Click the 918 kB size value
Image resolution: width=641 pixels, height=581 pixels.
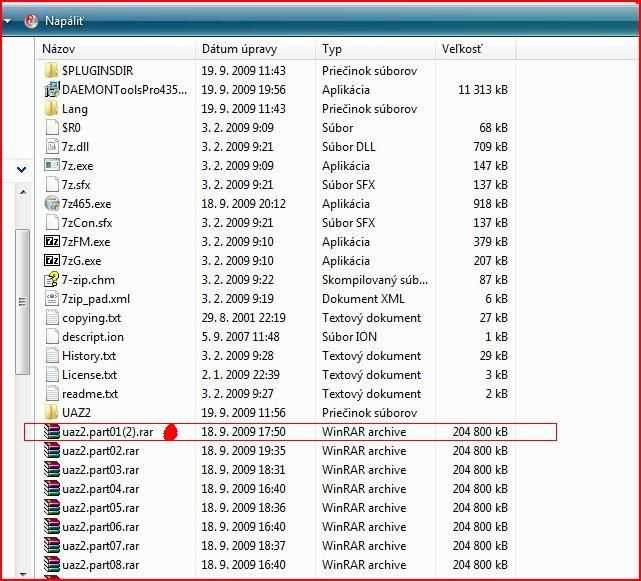[490, 204]
